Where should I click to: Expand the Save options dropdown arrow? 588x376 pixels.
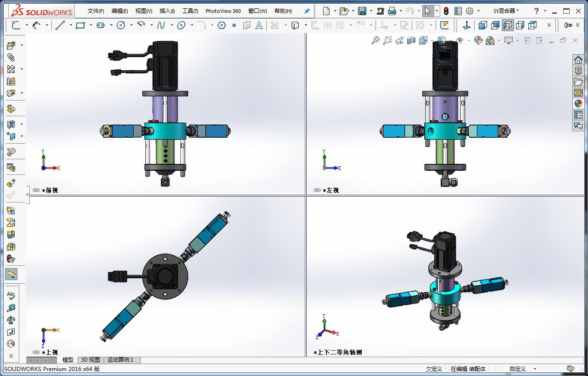(371, 11)
